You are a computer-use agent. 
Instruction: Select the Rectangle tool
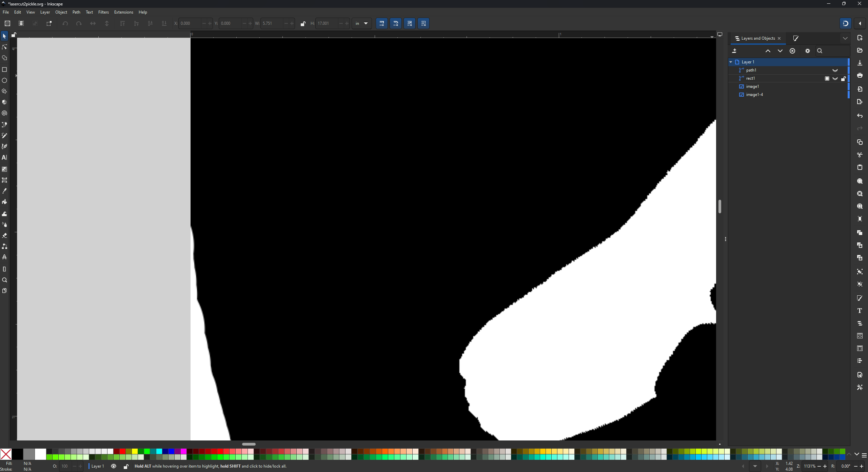(x=4, y=70)
